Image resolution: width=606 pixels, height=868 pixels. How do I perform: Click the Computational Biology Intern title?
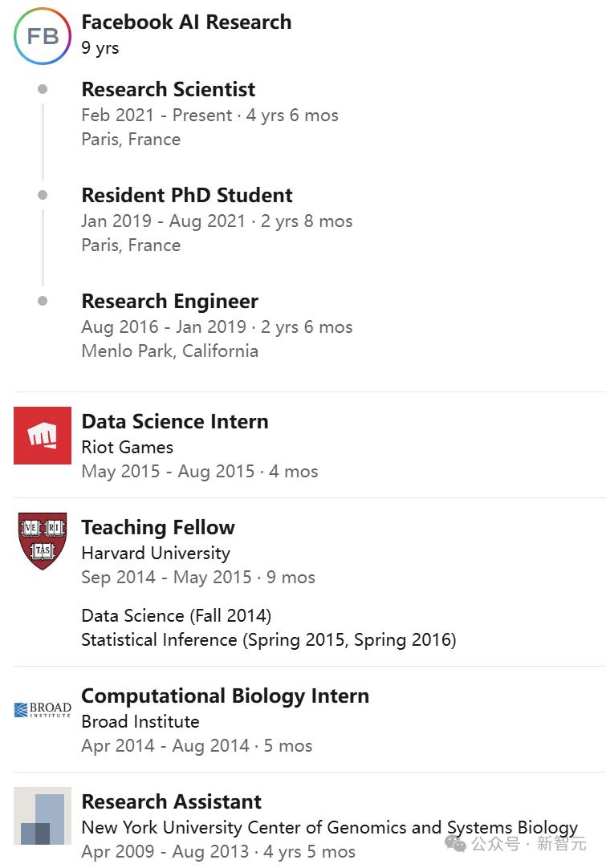225,696
